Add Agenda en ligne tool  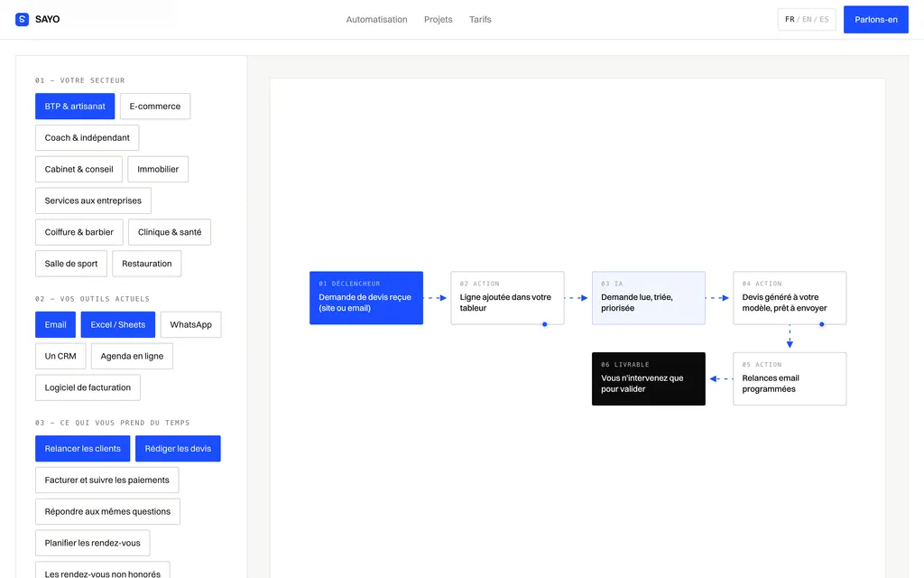pyautogui.click(x=132, y=356)
